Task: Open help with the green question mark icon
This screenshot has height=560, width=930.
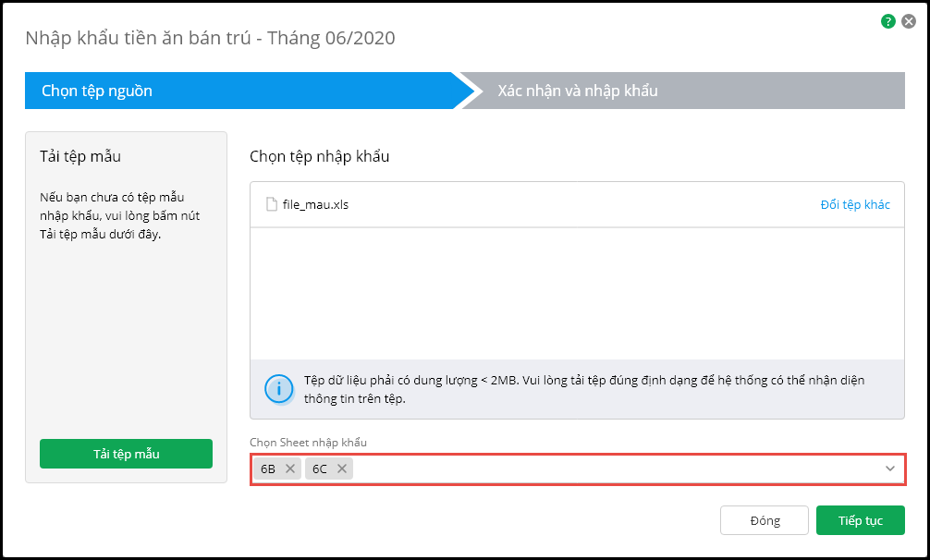Action: click(x=888, y=21)
